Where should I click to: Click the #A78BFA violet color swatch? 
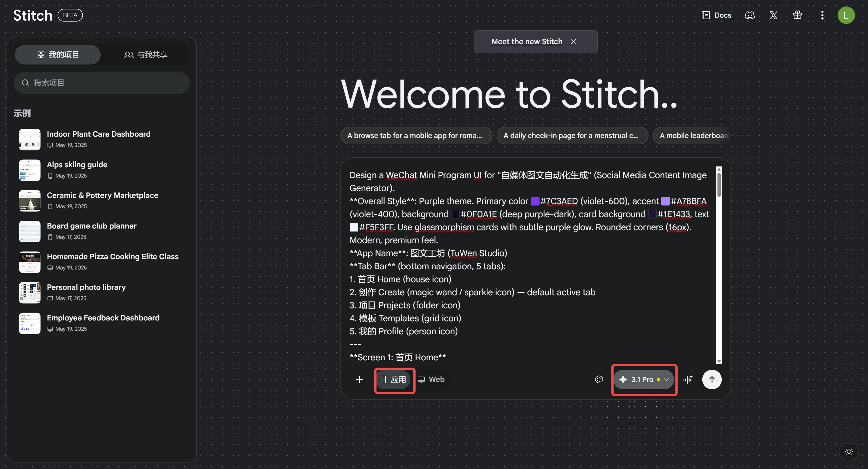pos(665,201)
